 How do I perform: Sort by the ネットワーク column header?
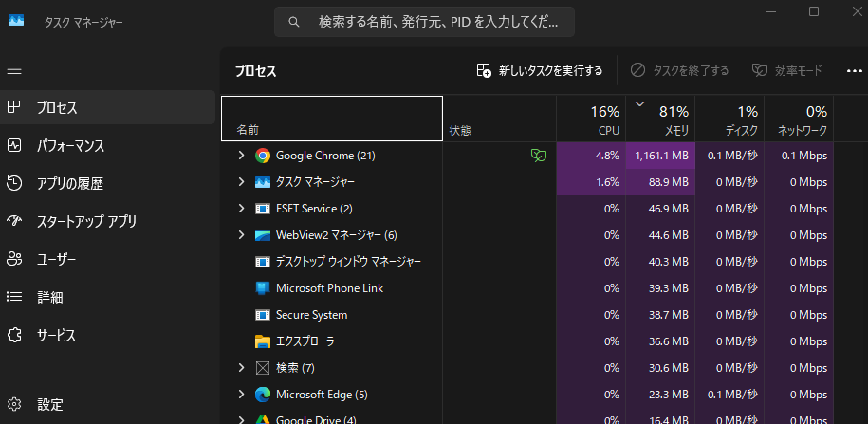coord(799,119)
